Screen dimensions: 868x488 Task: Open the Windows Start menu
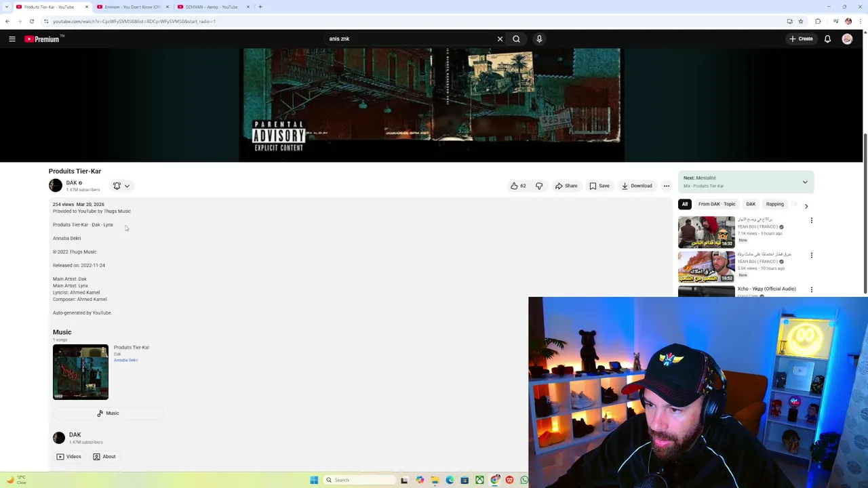[x=314, y=480]
